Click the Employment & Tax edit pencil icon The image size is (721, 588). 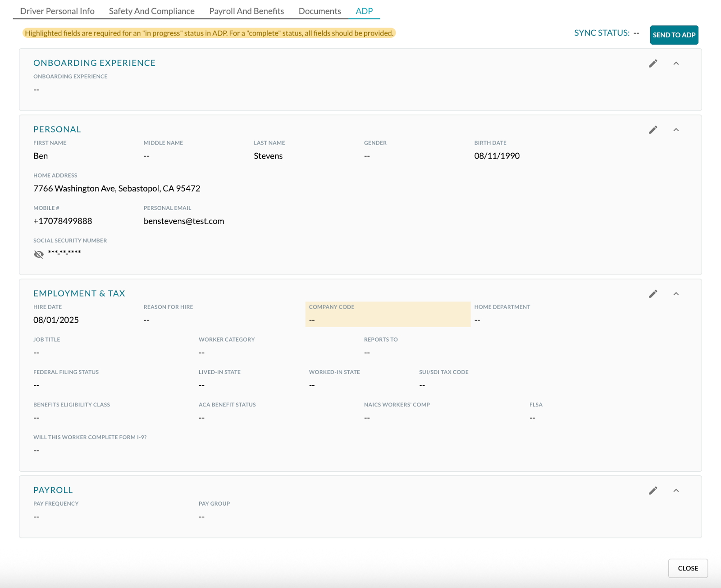coord(653,294)
